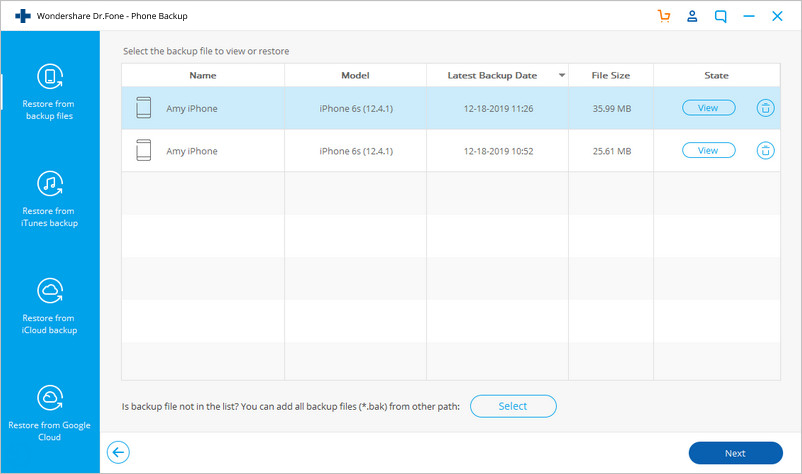This screenshot has height=474, width=802.
Task: Click the File Size column header
Action: pyautogui.click(x=611, y=75)
